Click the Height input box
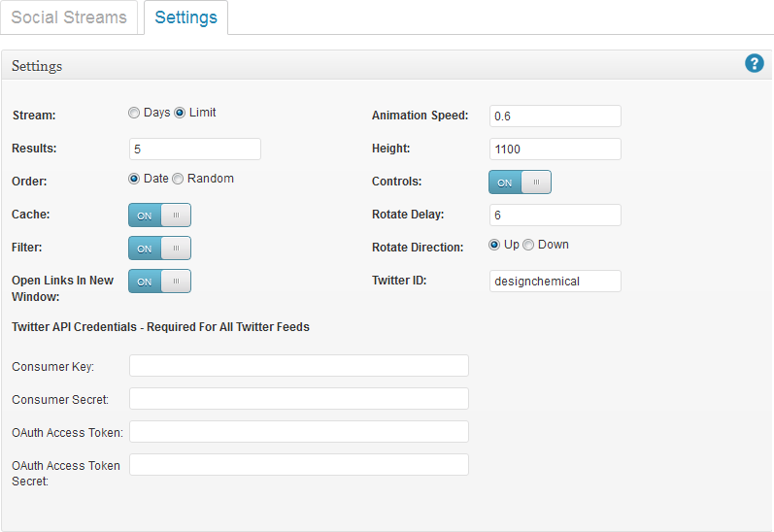 555,150
